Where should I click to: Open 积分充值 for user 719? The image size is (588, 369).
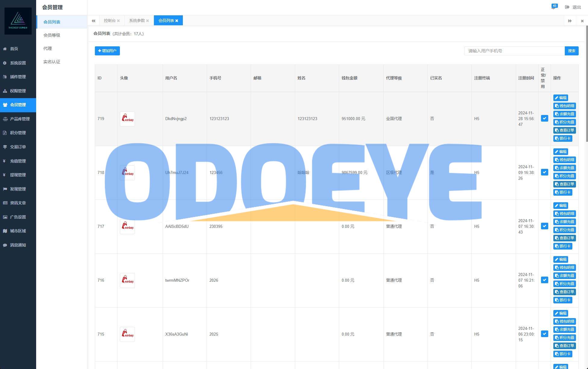point(565,122)
